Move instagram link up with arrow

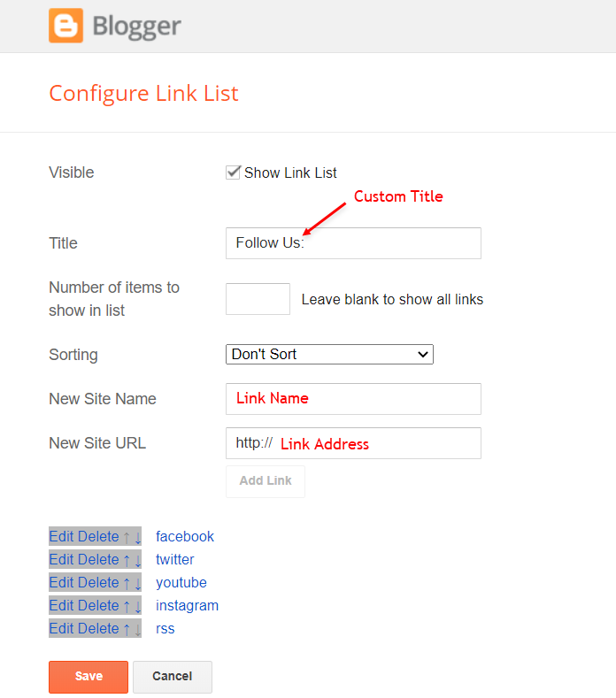click(x=127, y=607)
